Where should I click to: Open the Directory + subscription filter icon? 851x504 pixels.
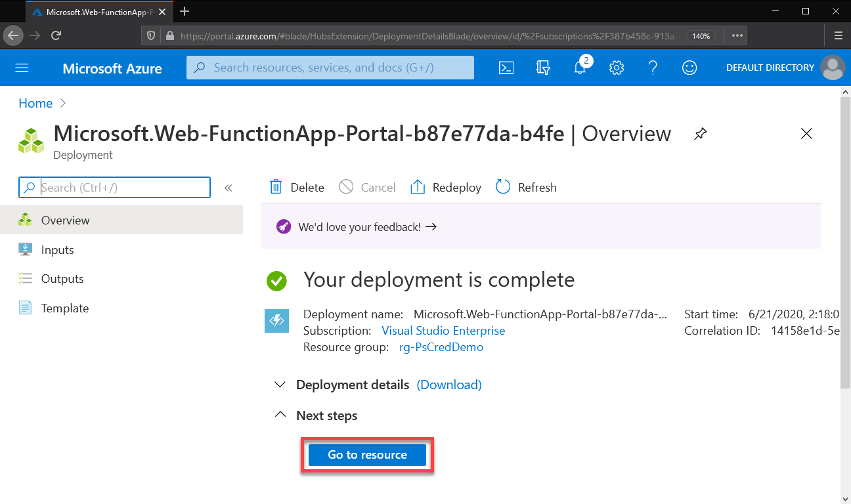[543, 68]
